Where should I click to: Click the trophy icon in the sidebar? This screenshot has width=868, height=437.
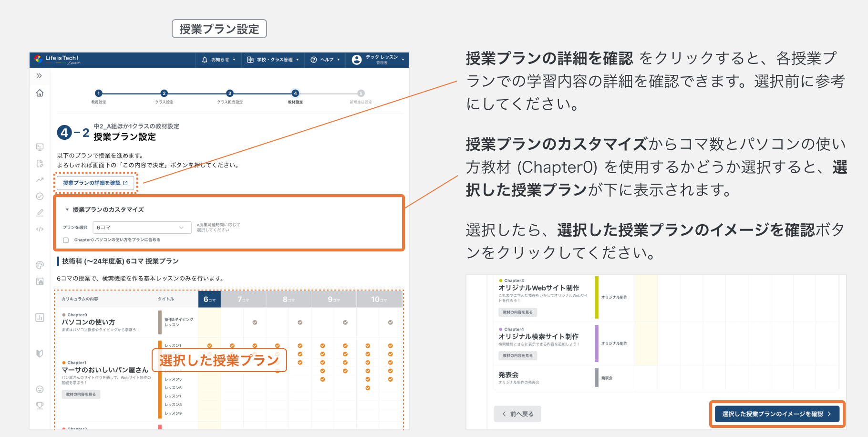pyautogui.click(x=40, y=405)
